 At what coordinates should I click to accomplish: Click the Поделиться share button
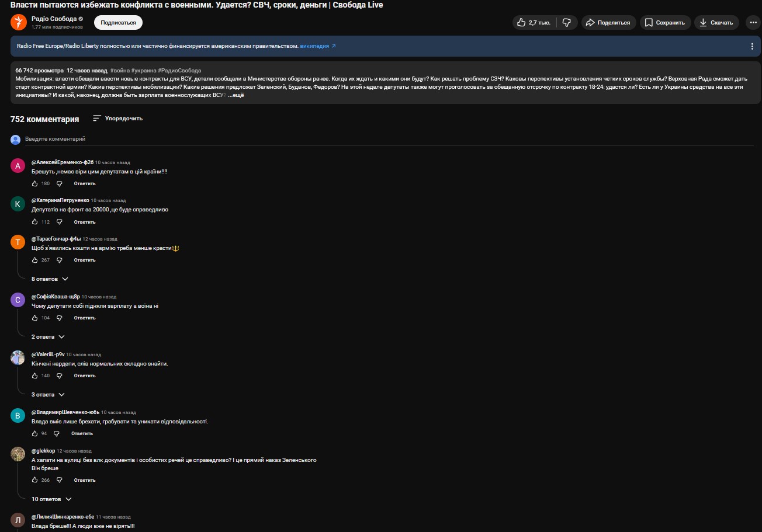(608, 23)
